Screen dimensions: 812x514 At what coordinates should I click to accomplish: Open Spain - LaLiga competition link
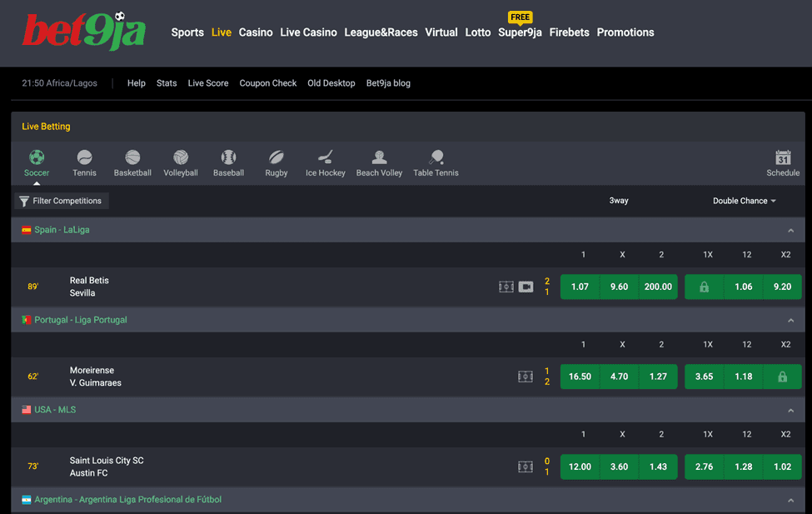pos(62,230)
